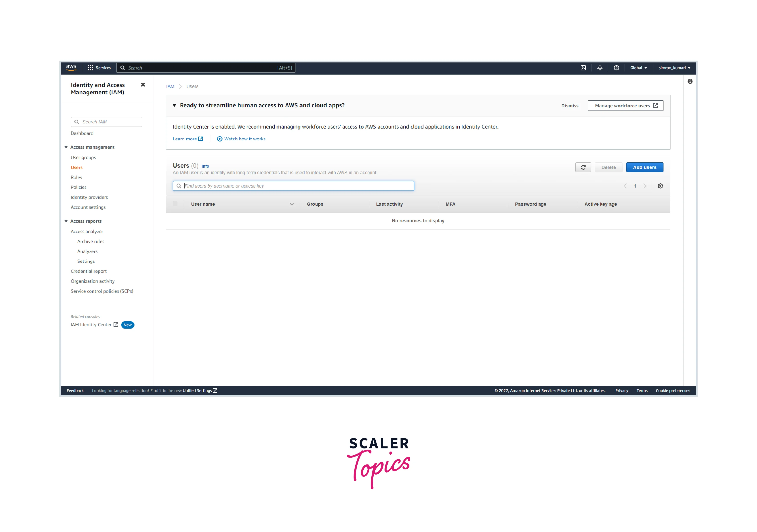Screen dimensions: 757x532
Task: Click the notification bell icon
Action: pyautogui.click(x=600, y=68)
